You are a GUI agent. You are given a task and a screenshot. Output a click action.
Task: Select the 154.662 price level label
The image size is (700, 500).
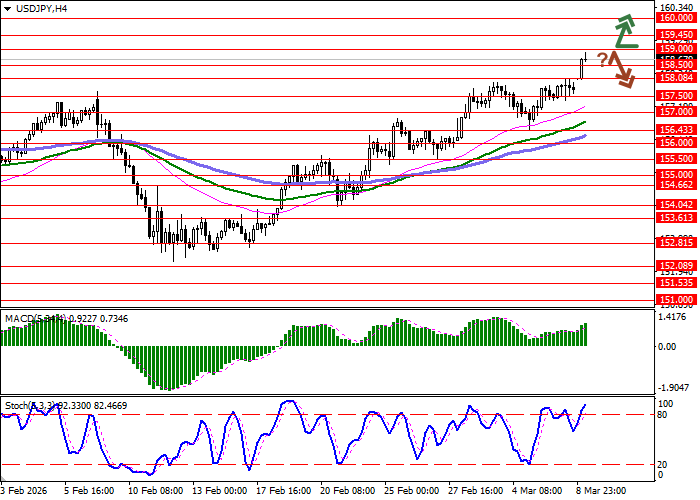(x=676, y=185)
